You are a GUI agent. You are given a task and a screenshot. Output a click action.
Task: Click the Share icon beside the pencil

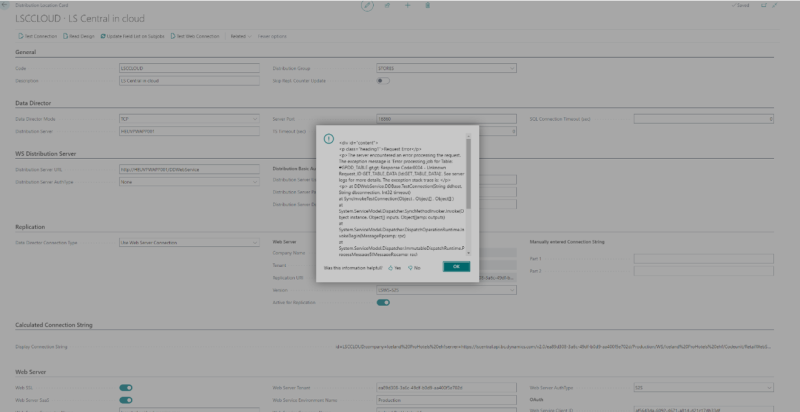(x=387, y=5)
